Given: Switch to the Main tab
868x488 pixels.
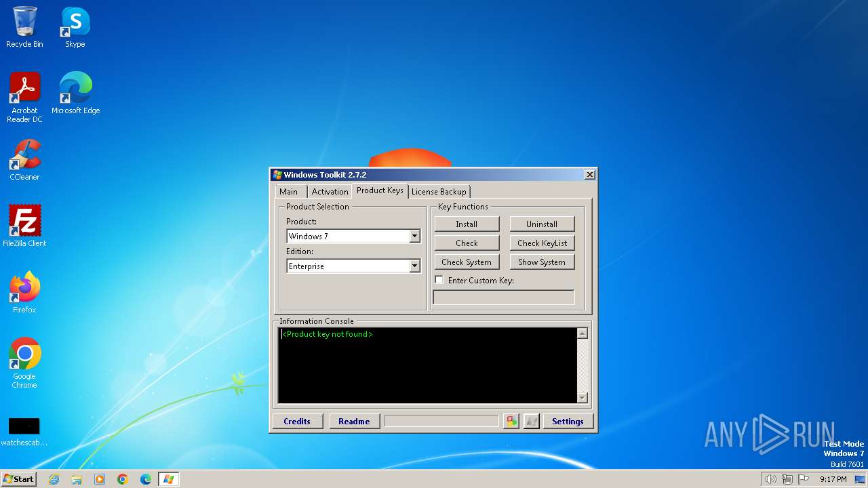Looking at the screenshot, I should tap(288, 192).
